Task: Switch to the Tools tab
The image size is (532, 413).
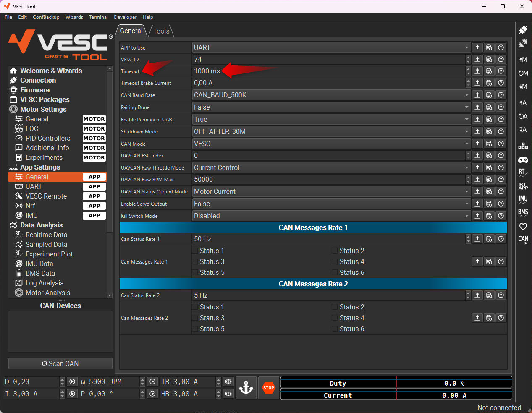Action: click(161, 31)
